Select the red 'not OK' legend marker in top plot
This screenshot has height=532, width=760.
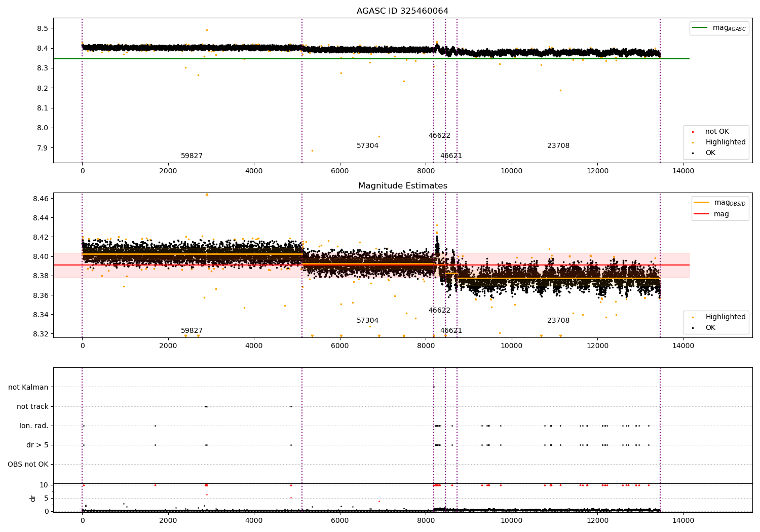pos(693,132)
